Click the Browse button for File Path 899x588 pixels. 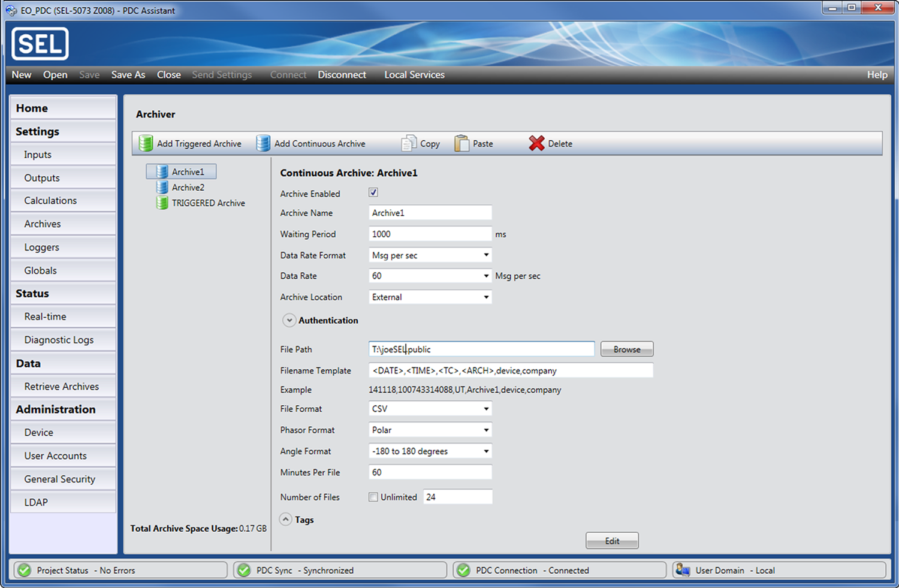tap(627, 349)
